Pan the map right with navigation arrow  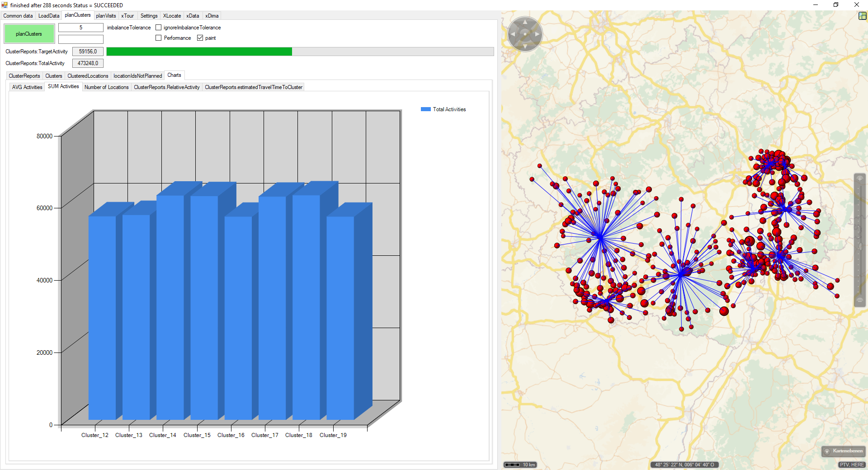537,34
